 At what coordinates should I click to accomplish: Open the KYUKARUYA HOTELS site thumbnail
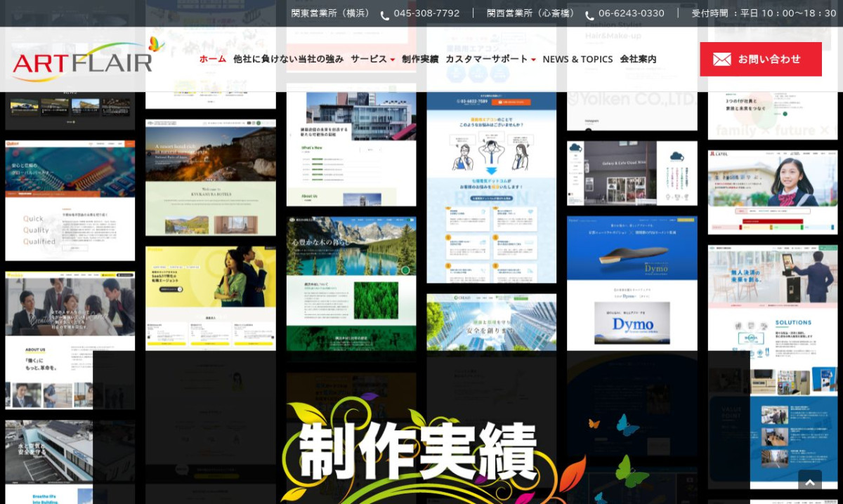point(210,177)
